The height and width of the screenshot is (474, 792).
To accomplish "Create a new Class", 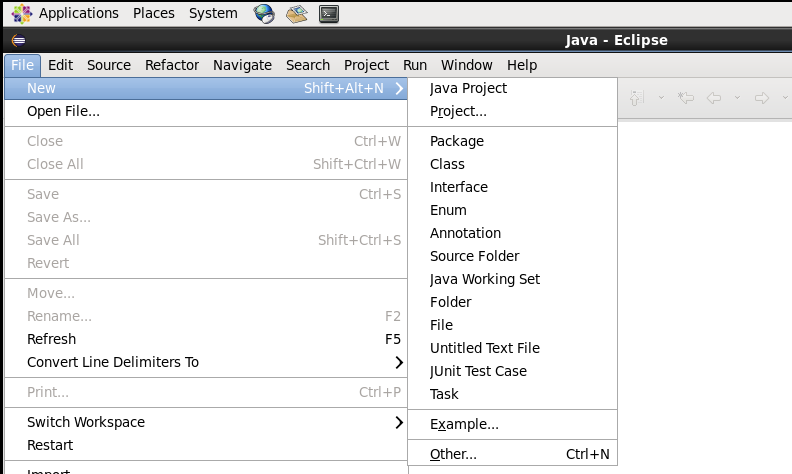I will coord(513,164).
